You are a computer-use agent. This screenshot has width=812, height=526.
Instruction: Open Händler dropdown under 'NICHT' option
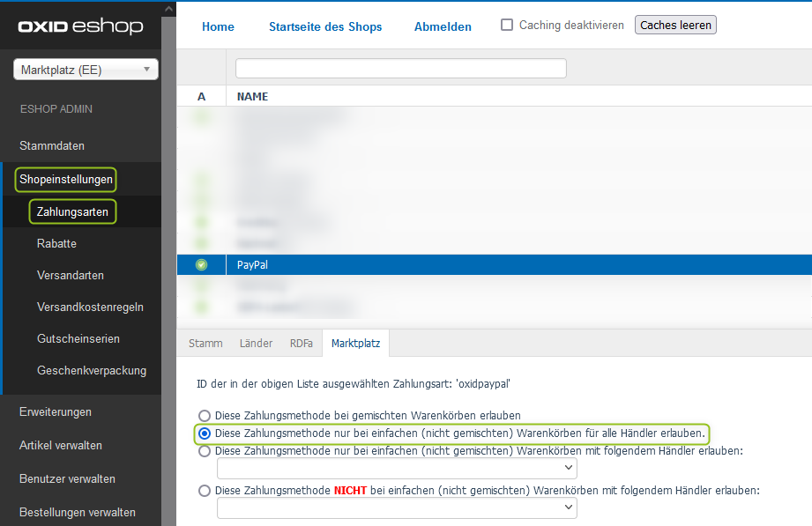(397, 507)
